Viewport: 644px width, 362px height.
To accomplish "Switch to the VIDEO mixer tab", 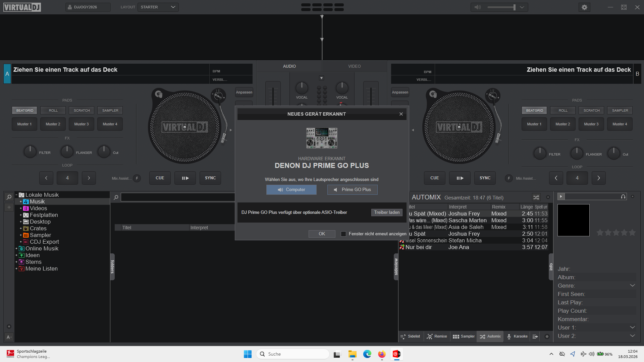I will pyautogui.click(x=354, y=66).
